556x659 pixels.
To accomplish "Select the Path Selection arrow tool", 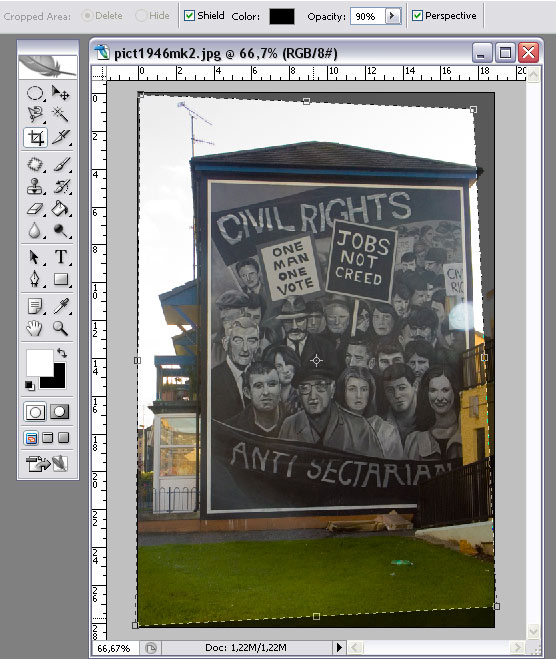I will (x=35, y=257).
